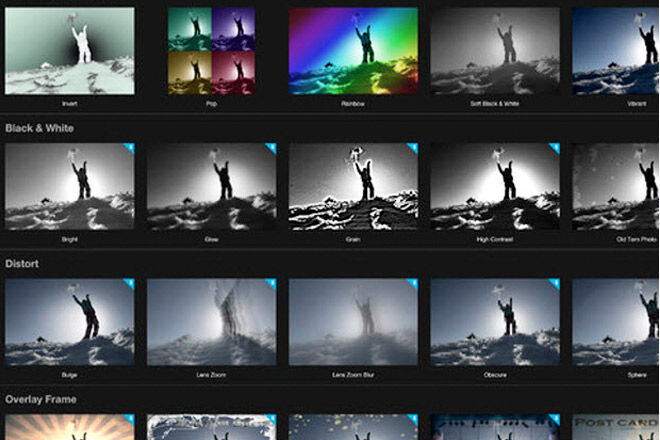
Task: Apply the Glow black-and-white thumbnail
Action: [x=211, y=187]
